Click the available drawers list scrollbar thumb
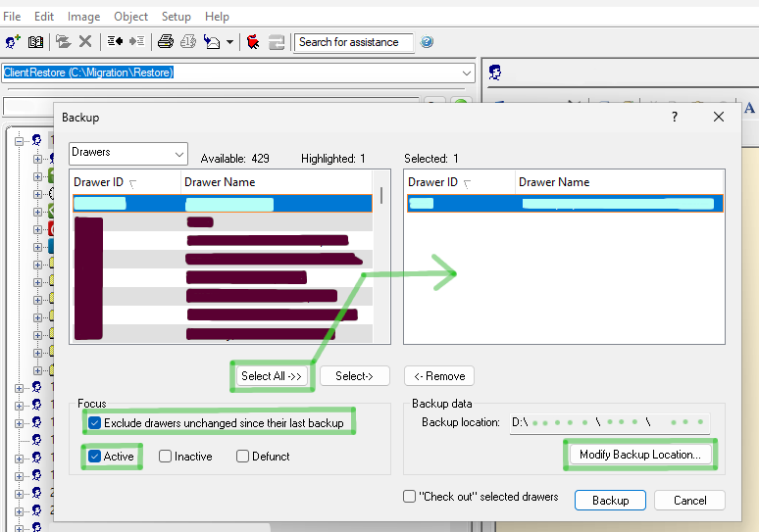 (381, 195)
